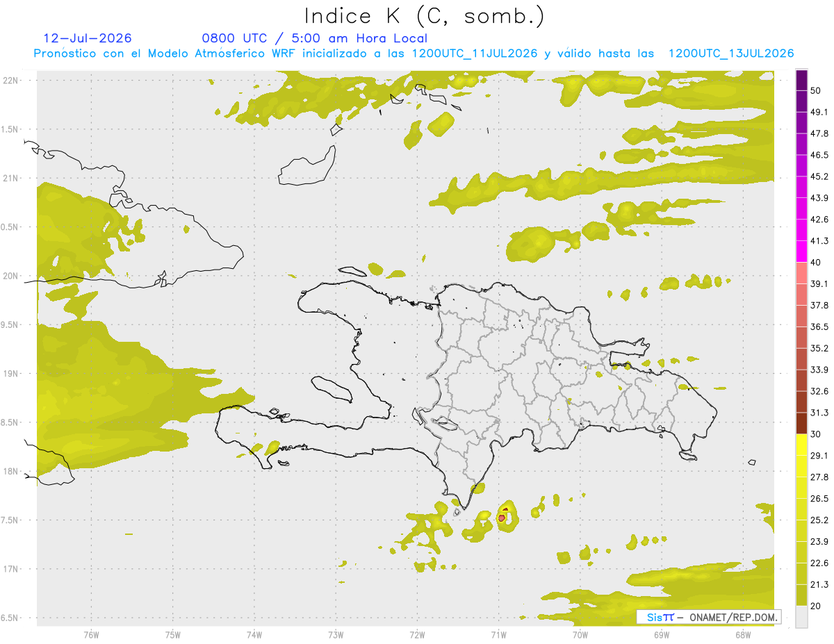
Task: Click the colorbar value '31.3'
Action: 819,413
